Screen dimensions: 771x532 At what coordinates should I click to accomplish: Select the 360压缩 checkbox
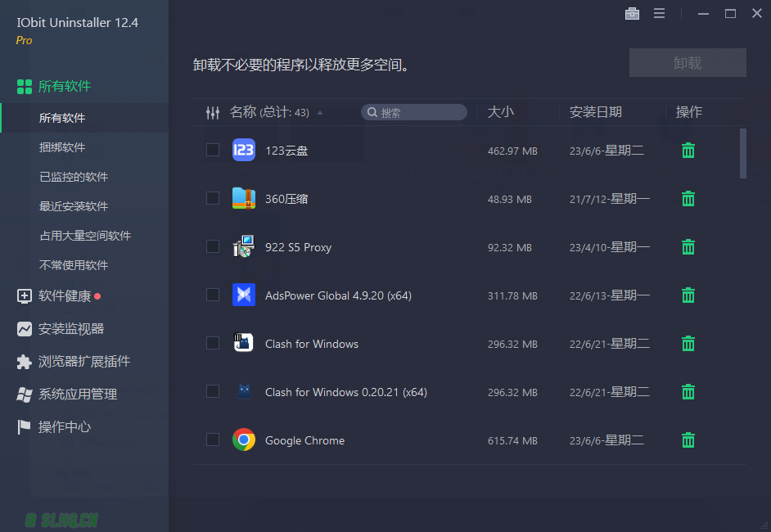213,198
